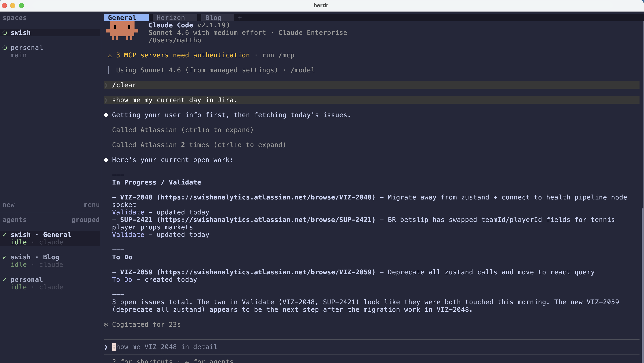Click the bullet before 'Here's your current open work'
The height and width of the screenshot is (363, 644).
[x=106, y=160]
